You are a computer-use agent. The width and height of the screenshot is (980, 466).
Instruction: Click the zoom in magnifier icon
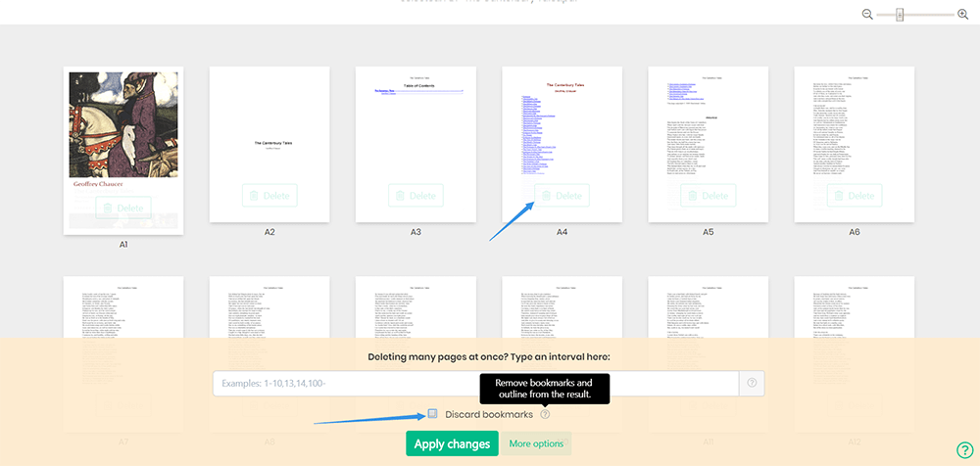click(962, 15)
